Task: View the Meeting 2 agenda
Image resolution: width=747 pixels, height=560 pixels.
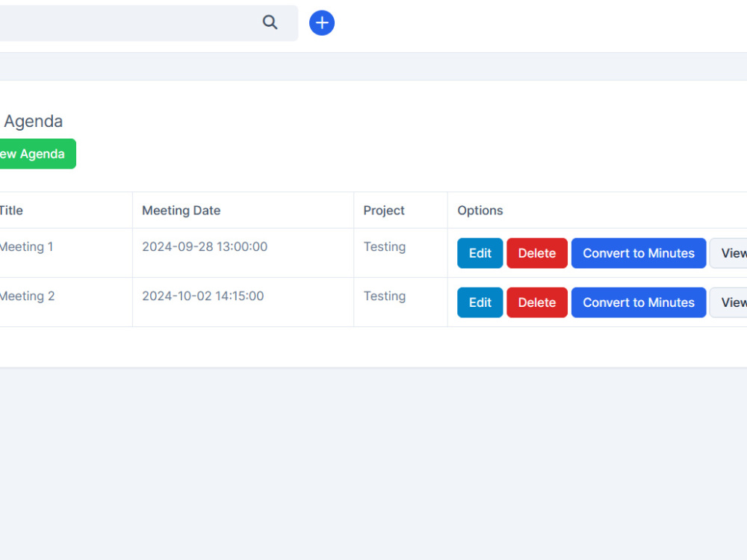Action: click(728, 302)
